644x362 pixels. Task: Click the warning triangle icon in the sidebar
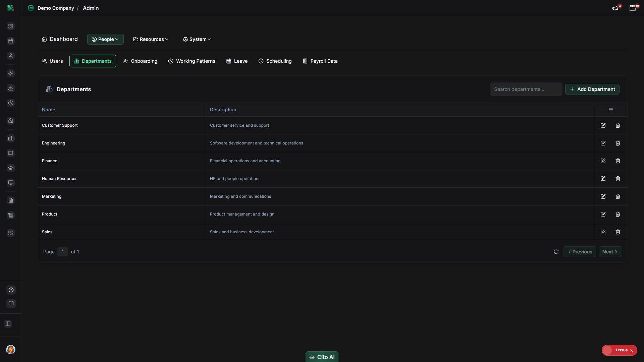coord(11,88)
